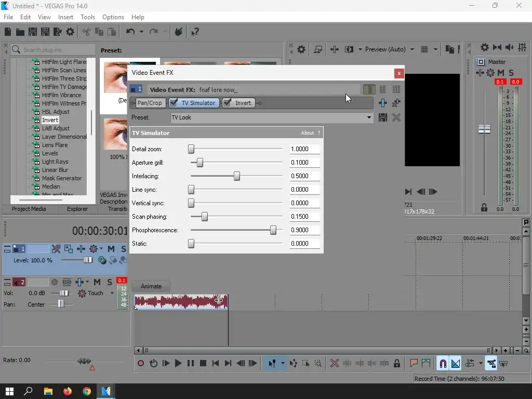Click Pan/Crop in the FX chain

point(150,103)
